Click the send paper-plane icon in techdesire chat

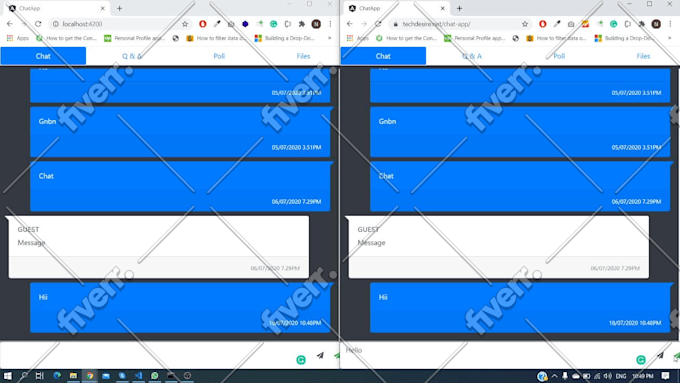660,356
